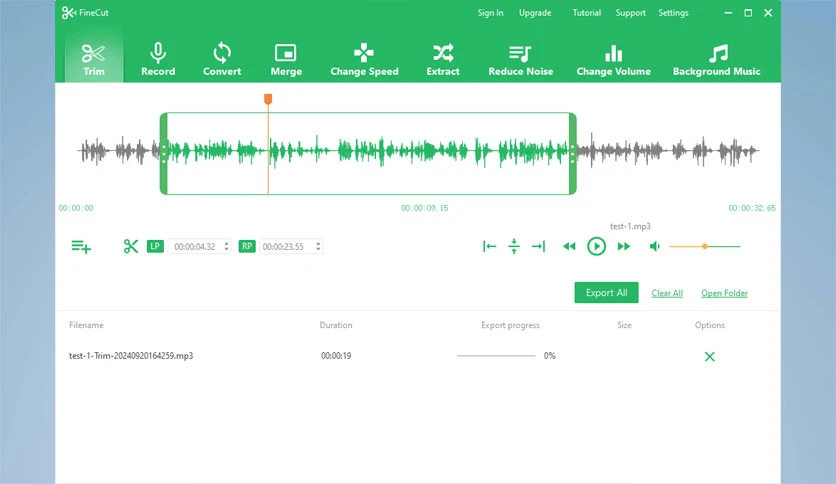
Task: Open the Upgrade menu item
Action: (535, 13)
